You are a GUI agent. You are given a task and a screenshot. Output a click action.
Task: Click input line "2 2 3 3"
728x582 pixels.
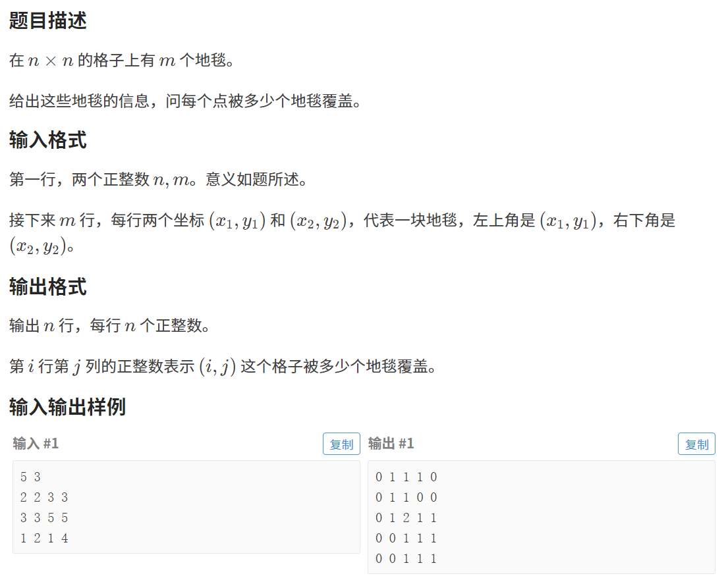tap(44, 498)
